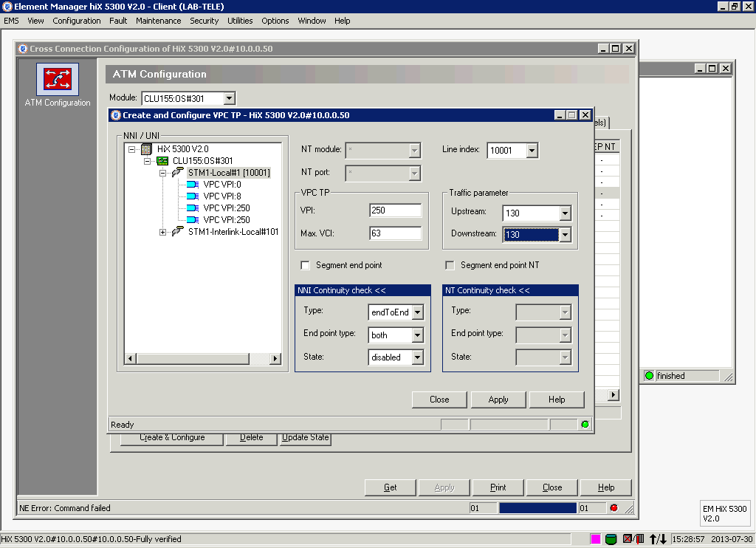Open the Options menu
This screenshot has height=548, width=756.
click(275, 21)
